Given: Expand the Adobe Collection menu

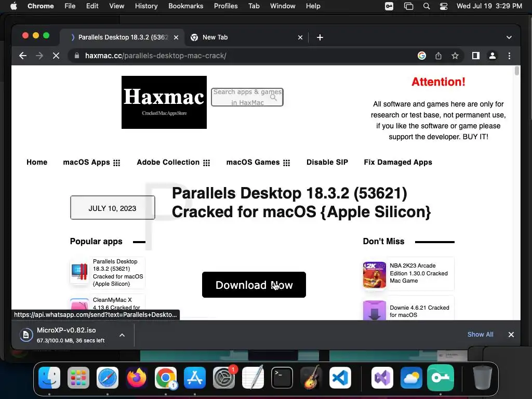Looking at the screenshot, I should click(173, 162).
